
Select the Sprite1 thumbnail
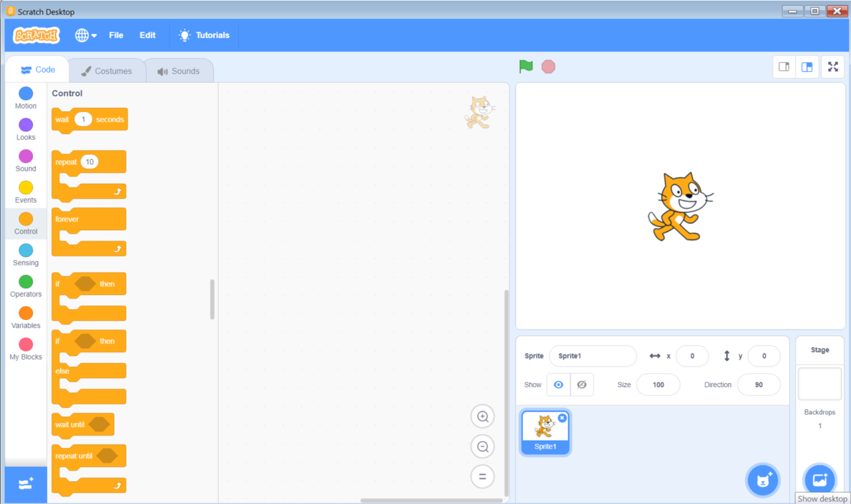click(x=545, y=433)
